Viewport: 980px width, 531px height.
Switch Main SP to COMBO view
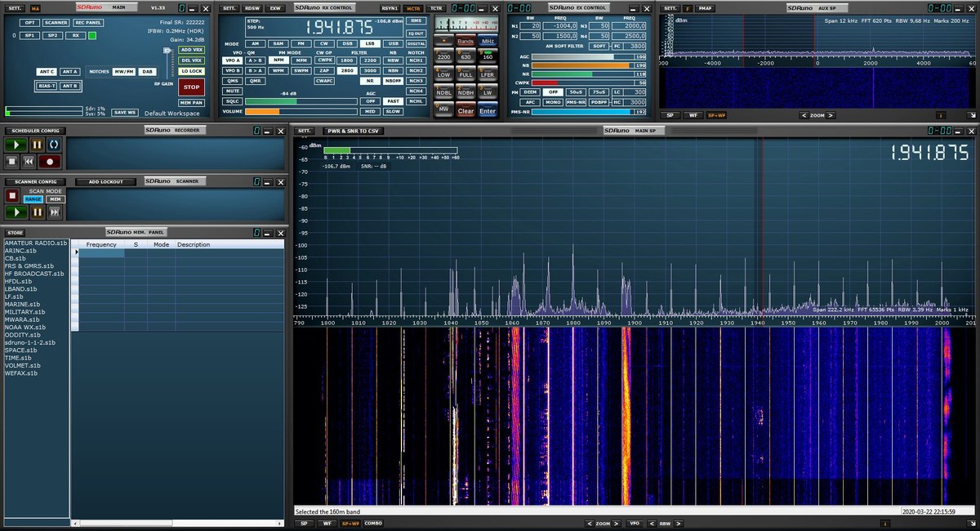[x=372, y=523]
